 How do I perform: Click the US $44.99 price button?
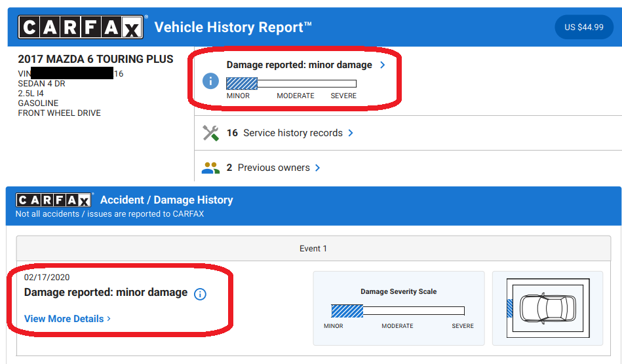pos(584,27)
